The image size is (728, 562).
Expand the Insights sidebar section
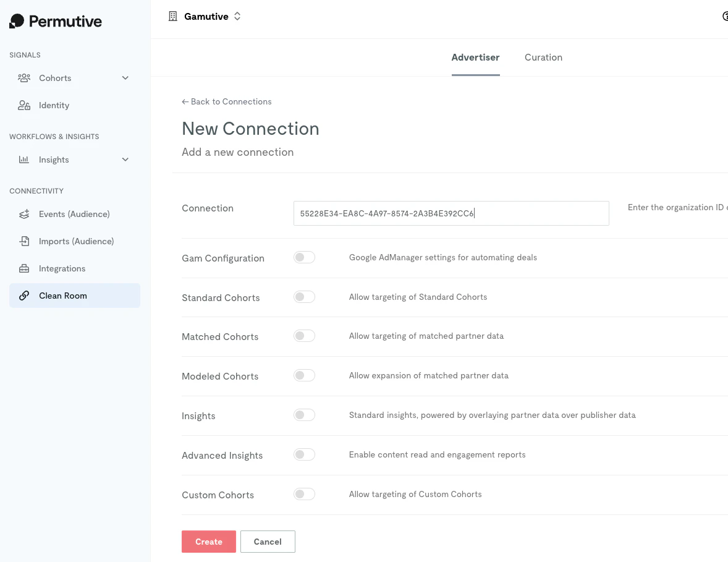(125, 160)
